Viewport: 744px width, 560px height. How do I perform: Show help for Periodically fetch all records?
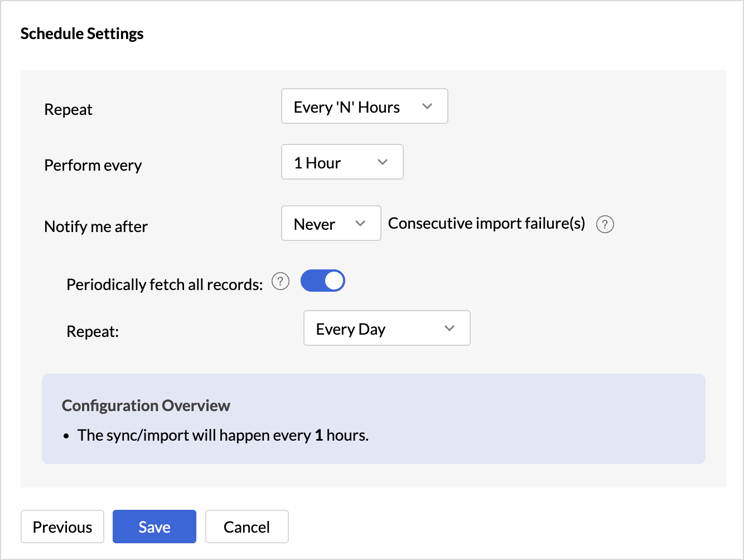click(x=281, y=282)
